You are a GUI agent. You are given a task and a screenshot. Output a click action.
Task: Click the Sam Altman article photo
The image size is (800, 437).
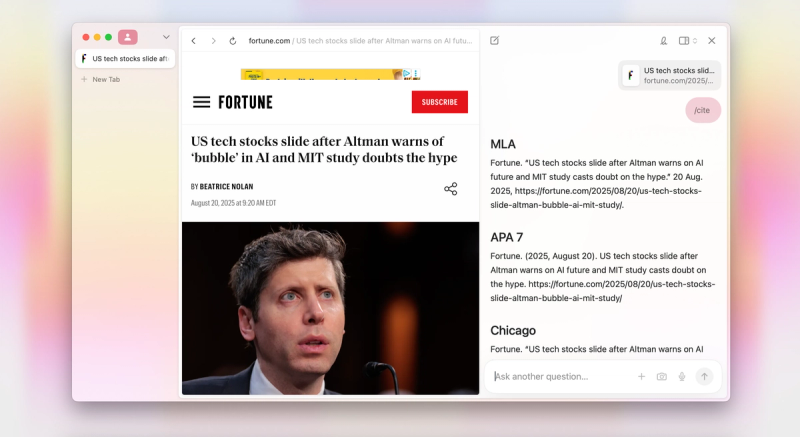(x=330, y=308)
